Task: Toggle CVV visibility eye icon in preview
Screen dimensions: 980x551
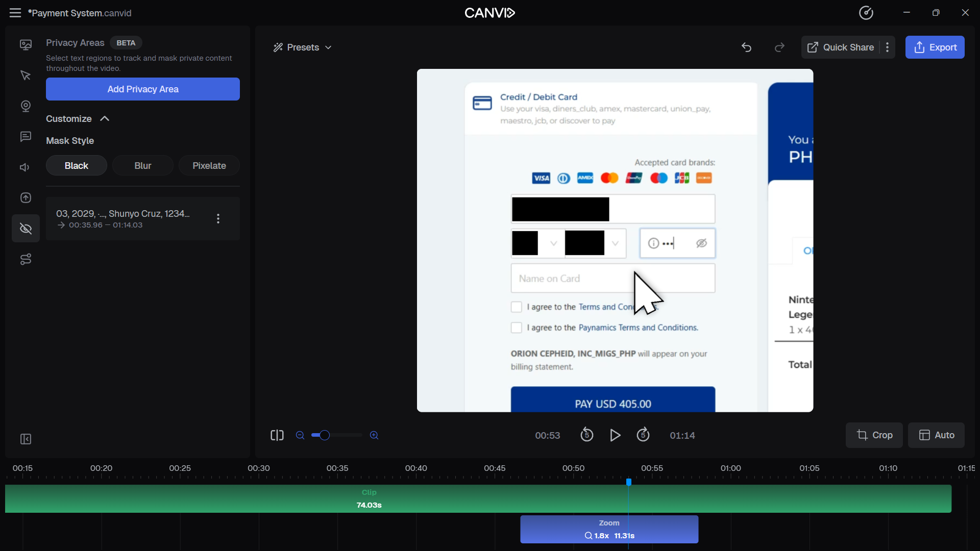Action: point(702,243)
